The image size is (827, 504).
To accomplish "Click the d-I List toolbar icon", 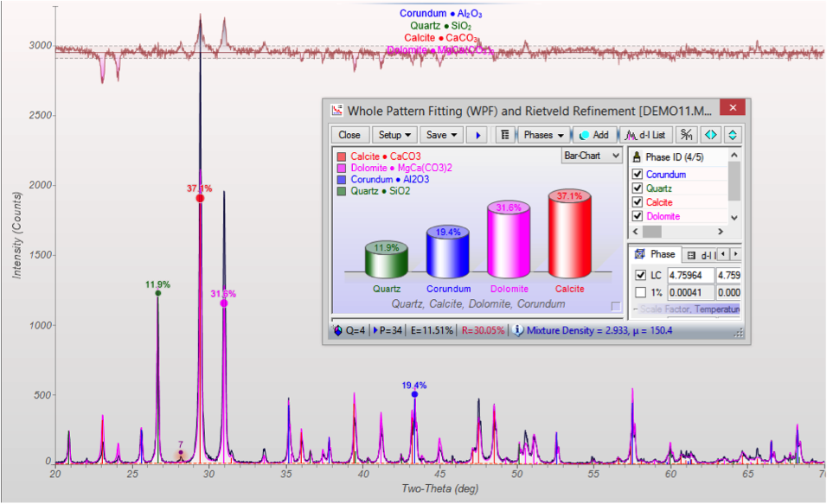I will (646, 135).
